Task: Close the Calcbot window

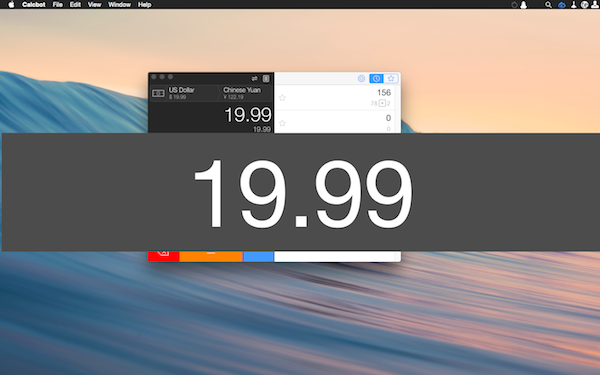Action: tap(154, 77)
